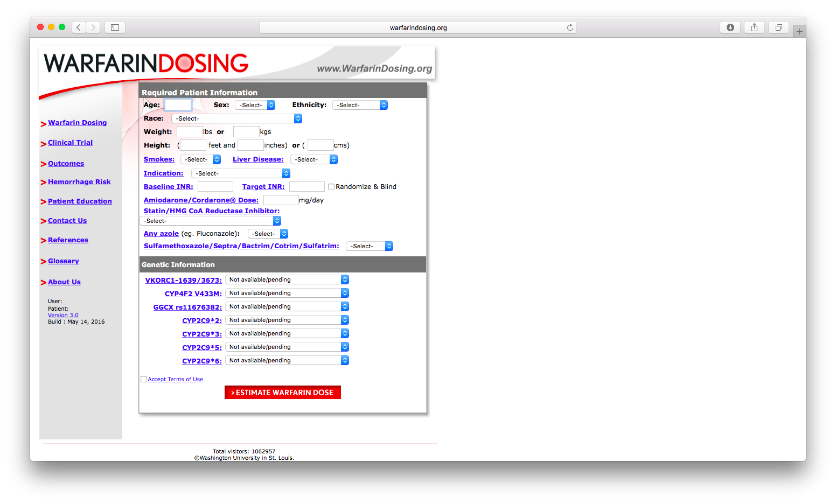836x504 pixels.
Task: Click the browser forward arrow button
Action: tap(93, 27)
